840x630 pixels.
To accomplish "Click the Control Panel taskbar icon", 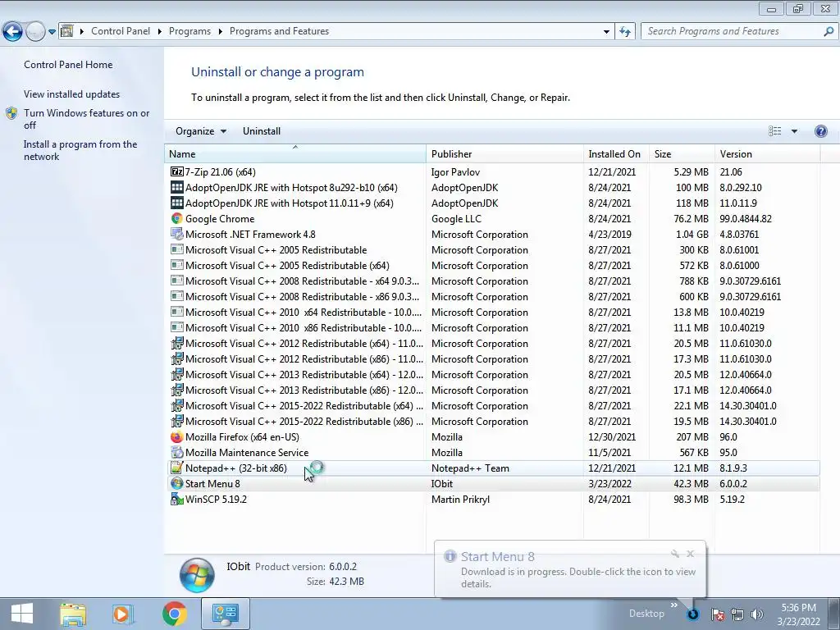I will click(x=226, y=614).
